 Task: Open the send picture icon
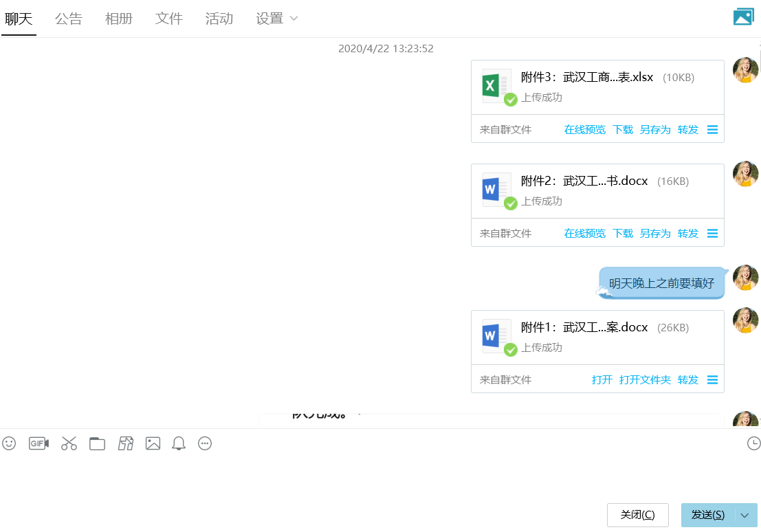[153, 443]
